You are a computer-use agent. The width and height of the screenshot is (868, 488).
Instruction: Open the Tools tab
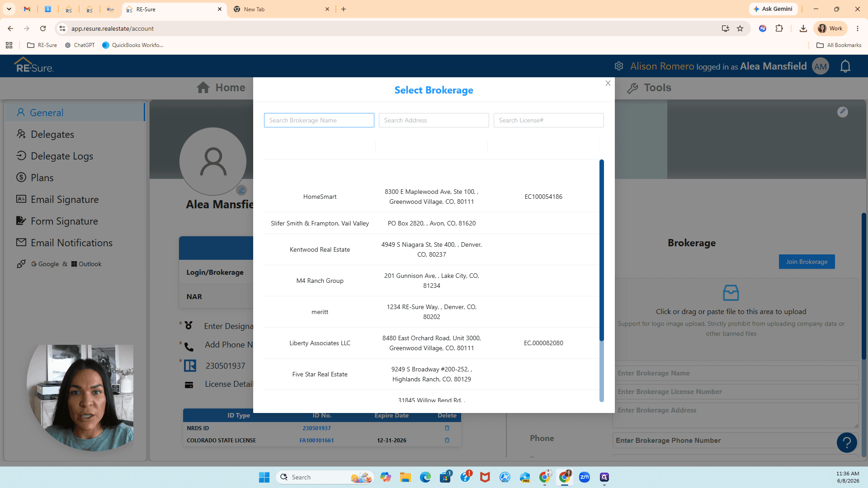[x=649, y=88]
